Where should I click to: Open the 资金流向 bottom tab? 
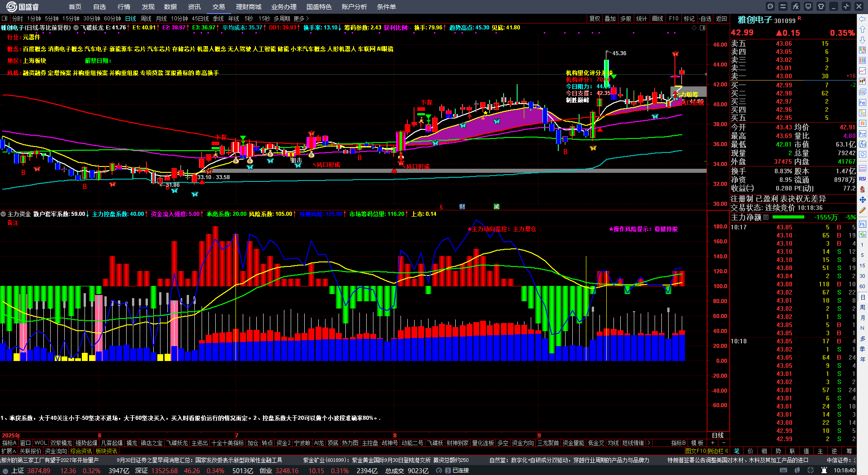(x=56, y=451)
